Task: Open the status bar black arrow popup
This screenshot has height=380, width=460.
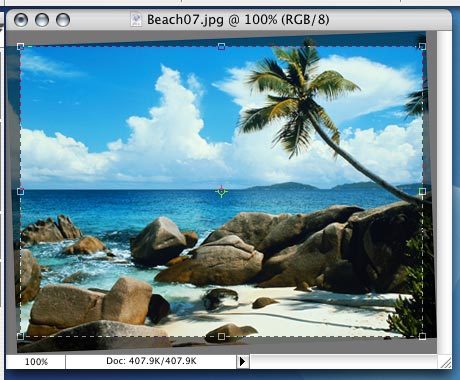Action: click(242, 361)
